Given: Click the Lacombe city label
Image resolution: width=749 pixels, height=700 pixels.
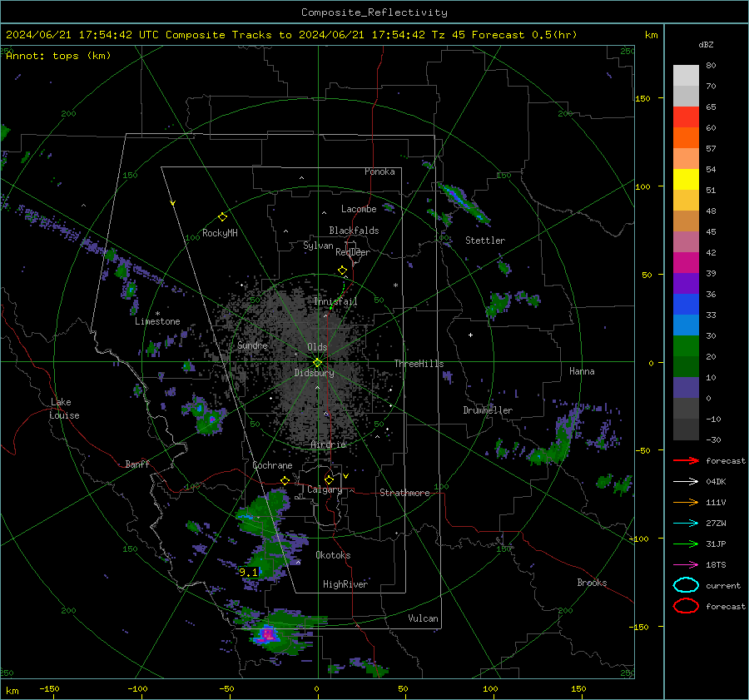Looking at the screenshot, I should click(x=359, y=209).
